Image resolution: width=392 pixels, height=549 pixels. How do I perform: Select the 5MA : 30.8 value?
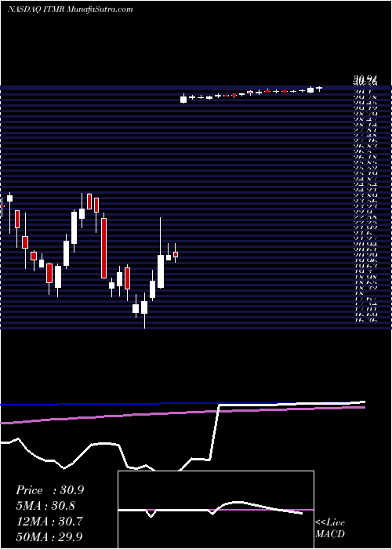pyautogui.click(x=45, y=506)
